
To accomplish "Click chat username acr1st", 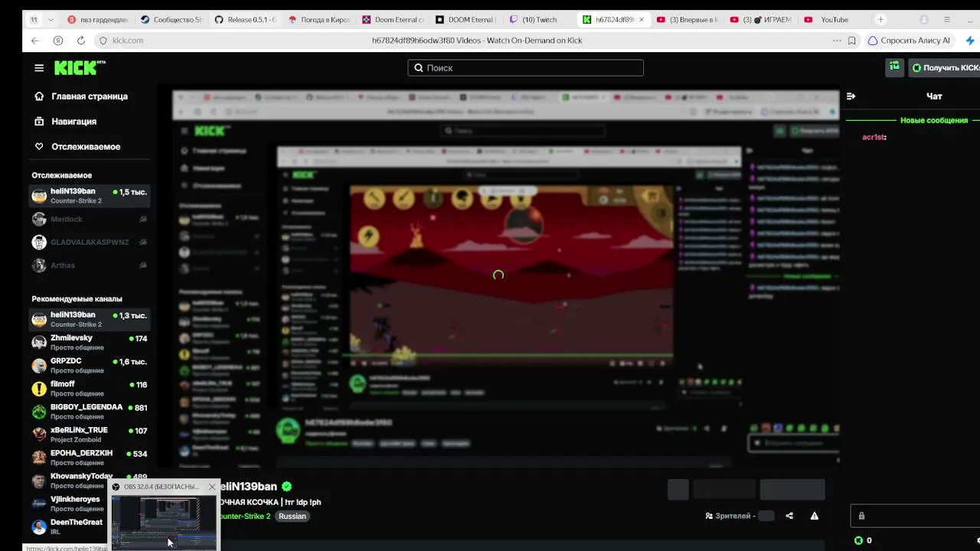I will (x=874, y=138).
